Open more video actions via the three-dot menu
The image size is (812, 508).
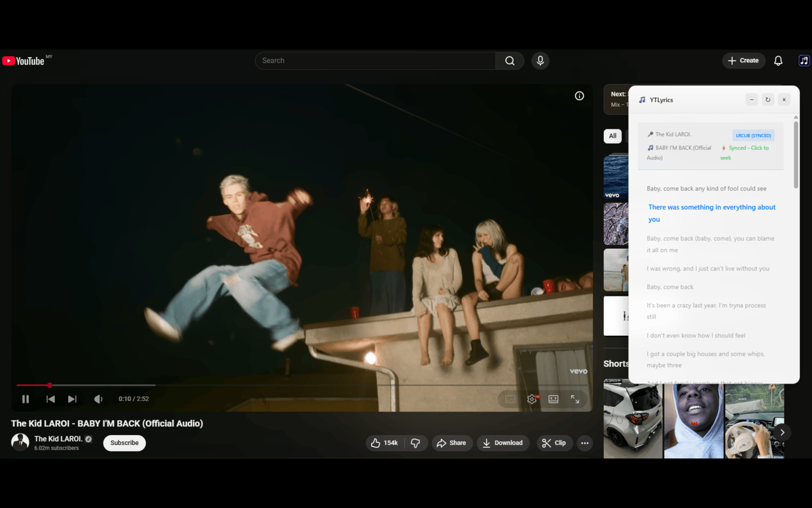[x=584, y=443]
